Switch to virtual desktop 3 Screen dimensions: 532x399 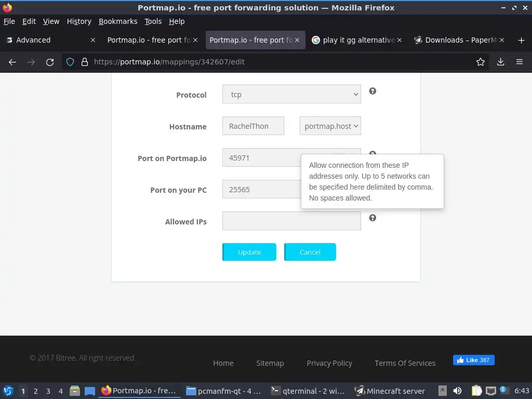pyautogui.click(x=48, y=391)
